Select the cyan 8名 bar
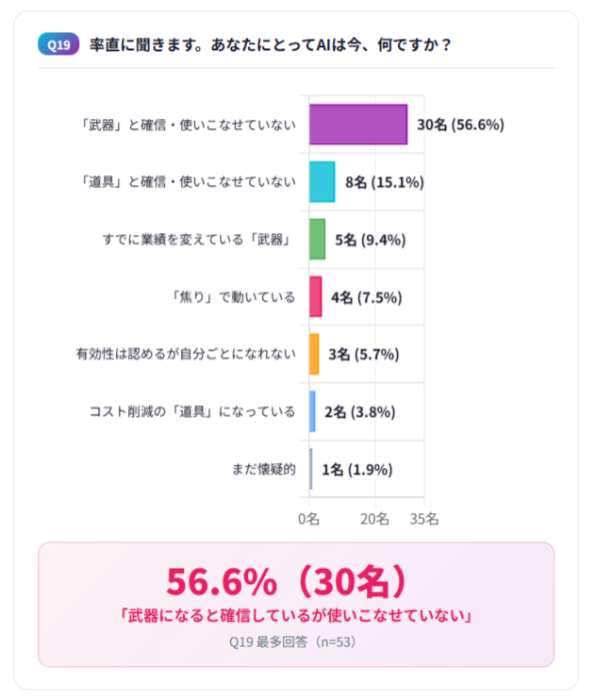 click(322, 182)
